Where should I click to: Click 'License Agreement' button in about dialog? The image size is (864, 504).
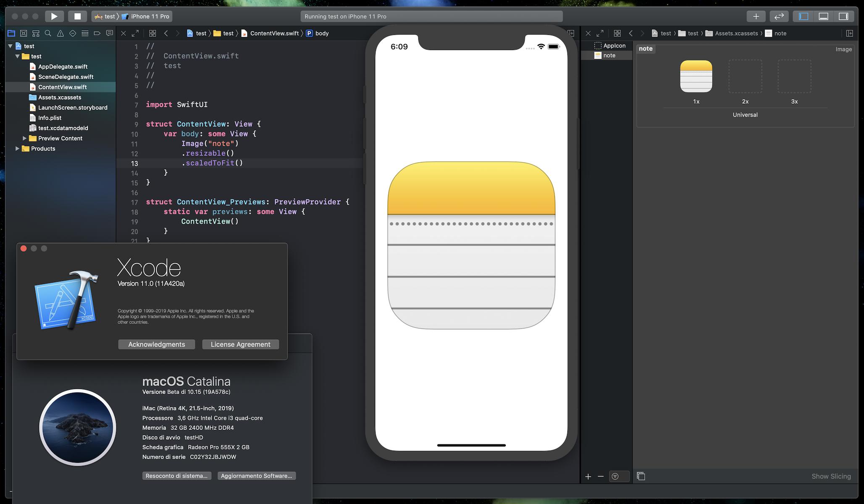click(240, 344)
